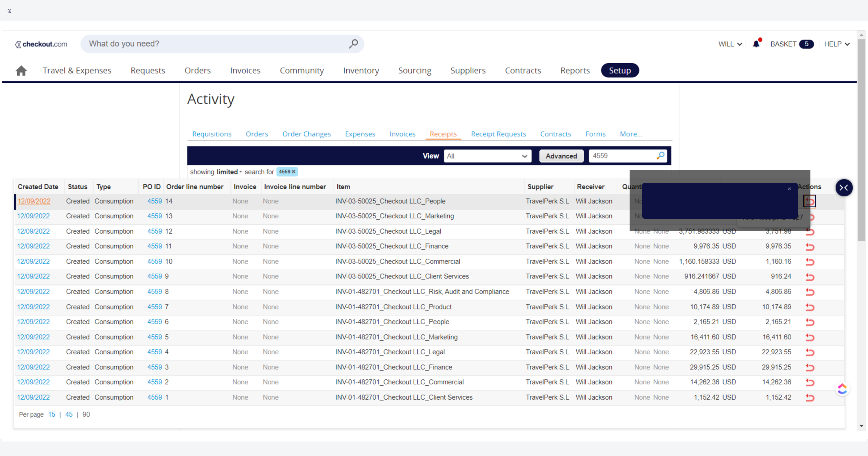Void receipt for order line 4
This screenshot has height=456, width=868.
pos(810,352)
